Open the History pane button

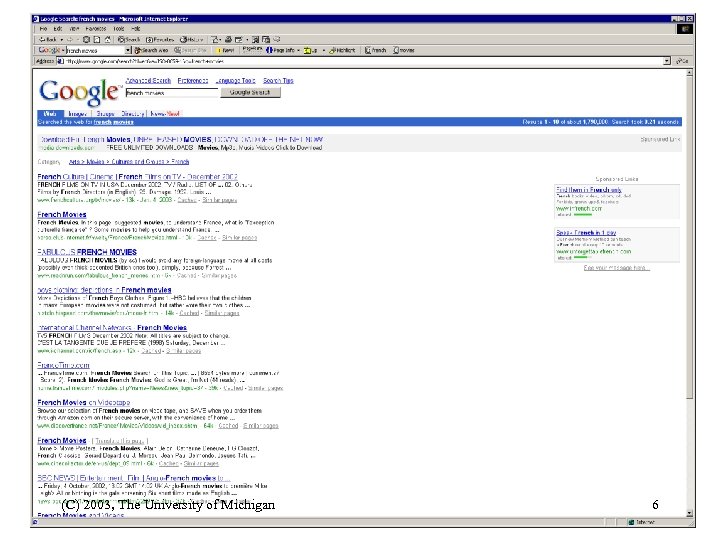[x=191, y=39]
